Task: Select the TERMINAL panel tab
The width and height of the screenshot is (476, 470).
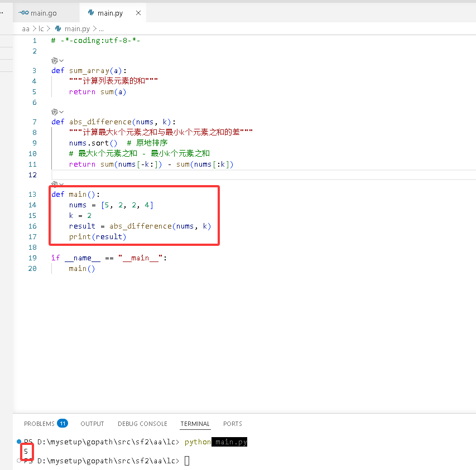Action: (x=195, y=424)
